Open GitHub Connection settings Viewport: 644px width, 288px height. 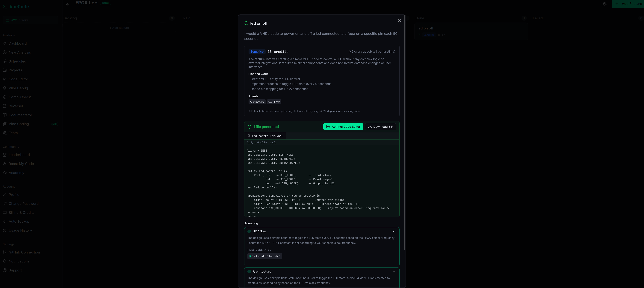tap(24, 252)
